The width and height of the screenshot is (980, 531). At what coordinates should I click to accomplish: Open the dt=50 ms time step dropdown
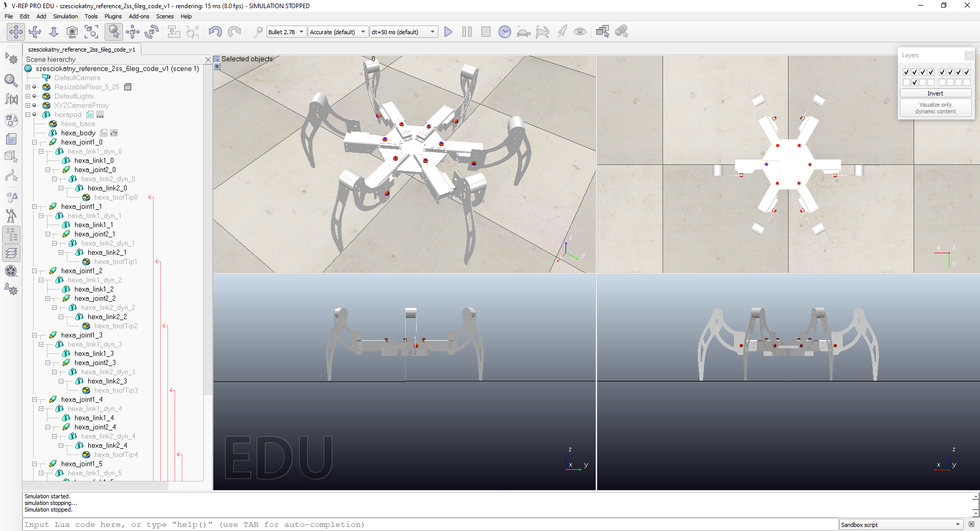click(404, 32)
